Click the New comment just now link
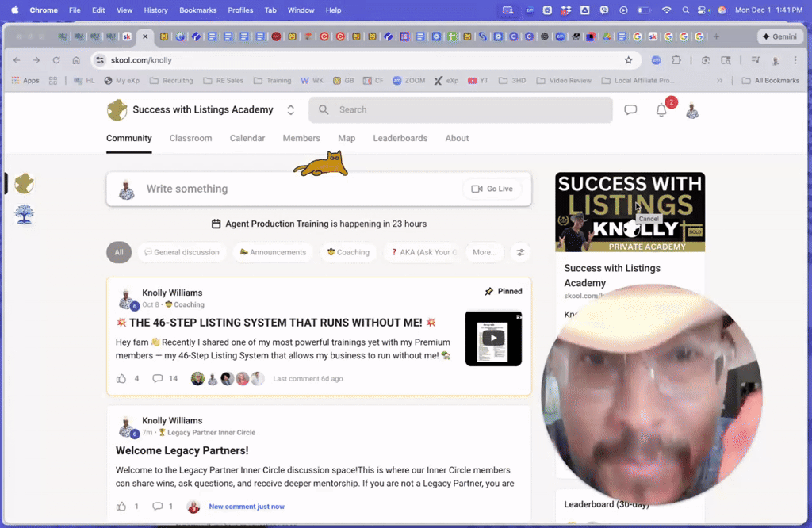812x528 pixels. point(247,507)
